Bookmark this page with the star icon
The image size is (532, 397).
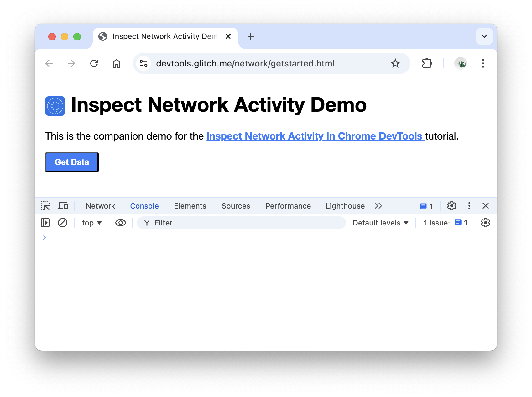(x=395, y=63)
